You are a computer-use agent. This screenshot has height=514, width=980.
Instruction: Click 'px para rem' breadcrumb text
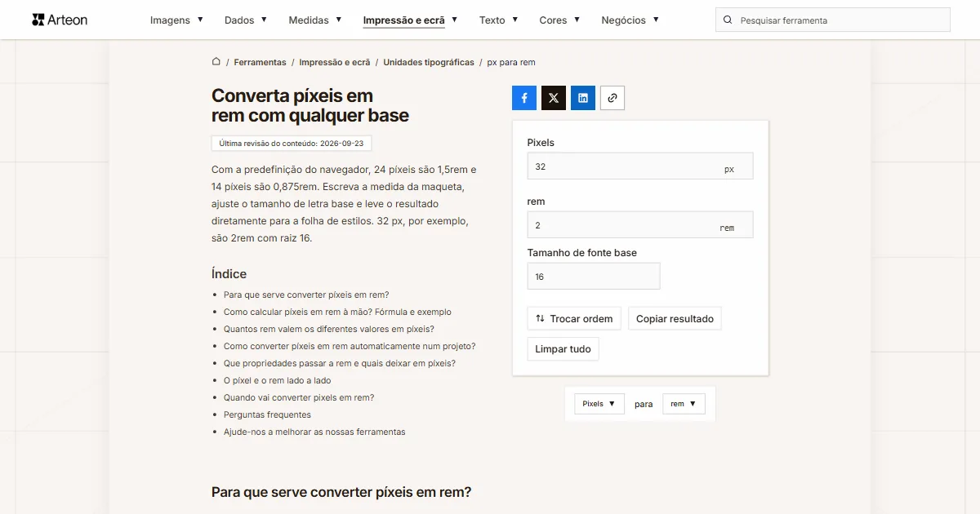(x=511, y=62)
